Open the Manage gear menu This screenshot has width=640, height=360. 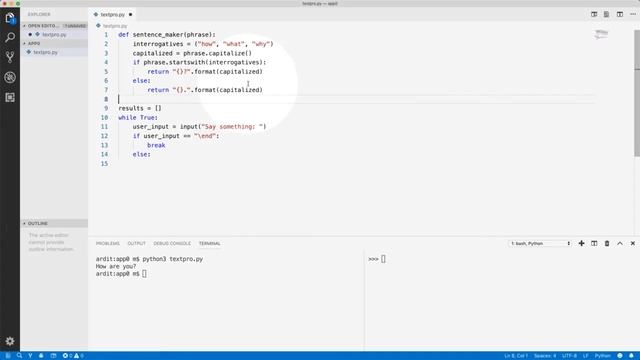point(10,341)
